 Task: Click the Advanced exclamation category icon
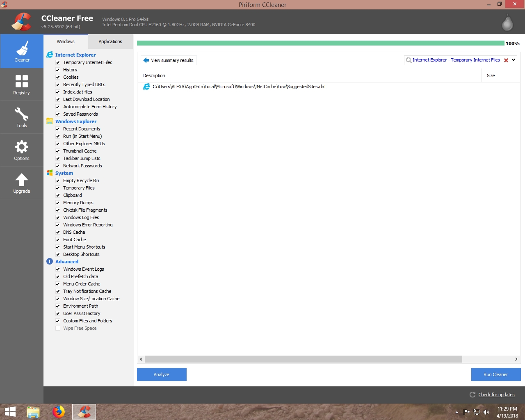(50, 261)
